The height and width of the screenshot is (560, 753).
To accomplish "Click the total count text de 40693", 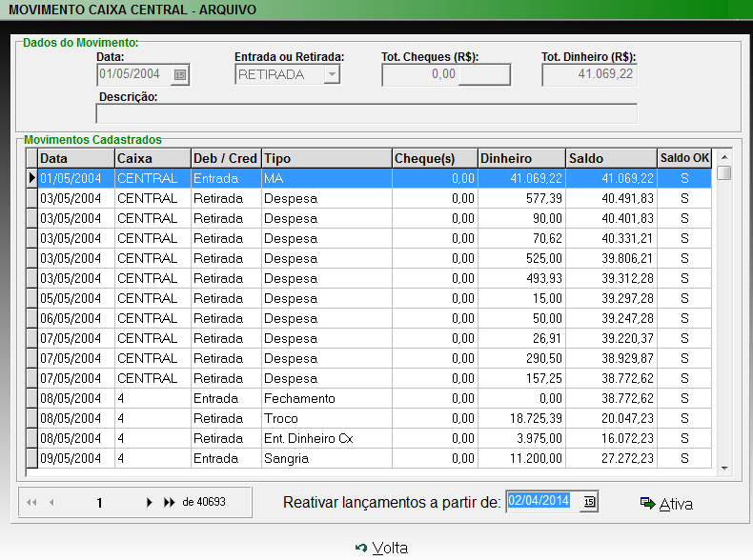I will click(204, 502).
